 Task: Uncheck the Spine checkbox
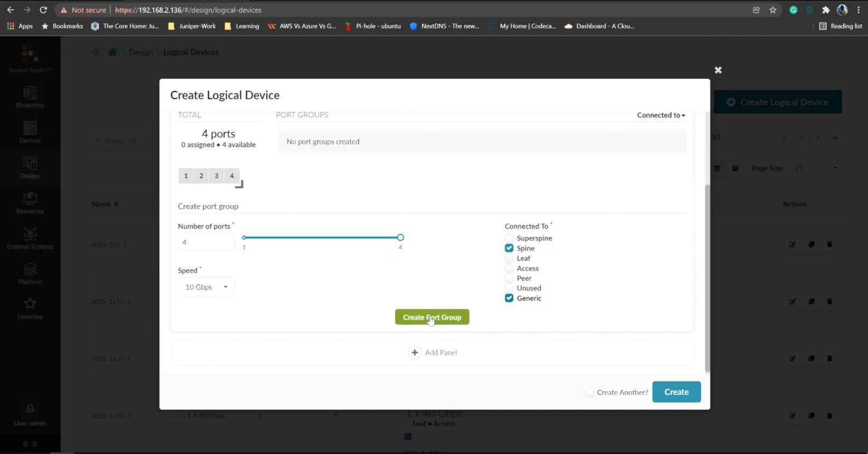point(509,248)
